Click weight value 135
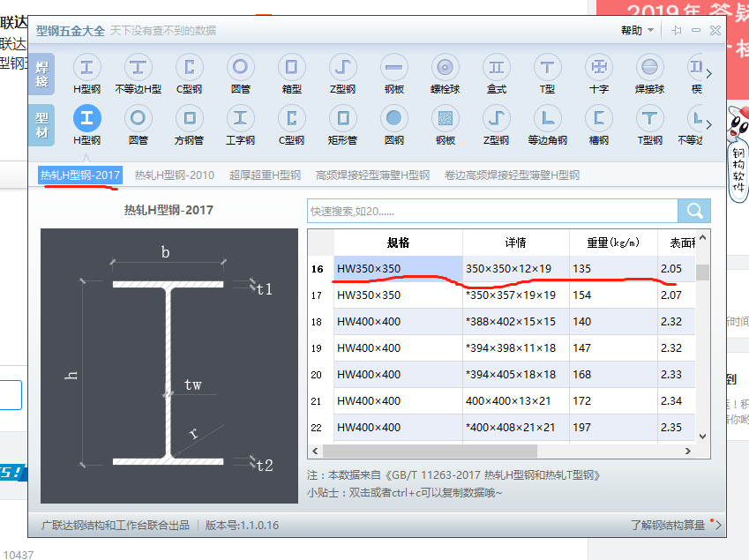Screen dimensions: 749x560 [x=581, y=269]
